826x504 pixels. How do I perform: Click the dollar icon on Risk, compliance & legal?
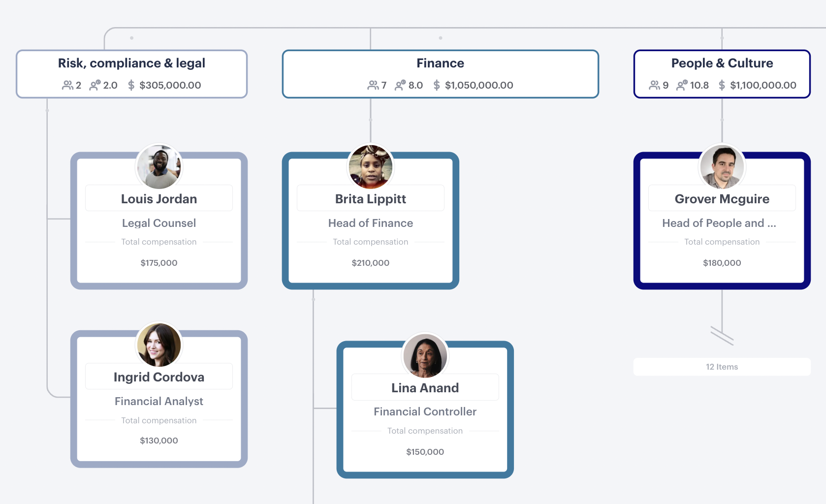point(131,85)
